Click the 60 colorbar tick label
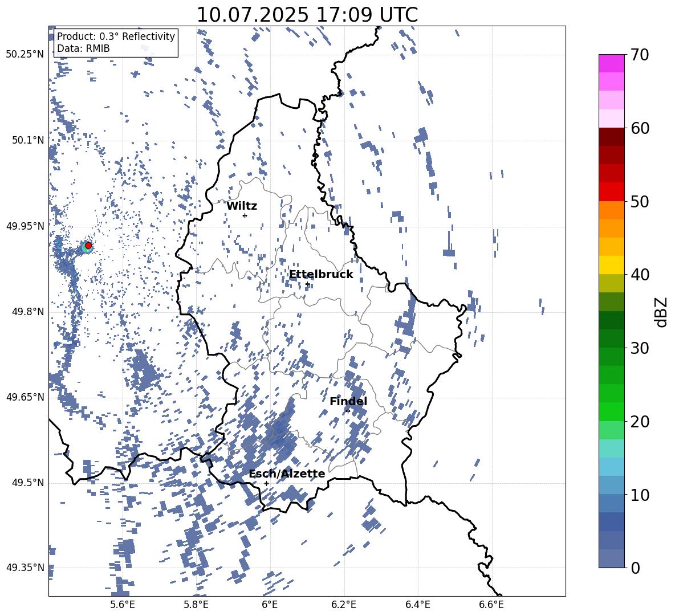 tap(640, 128)
